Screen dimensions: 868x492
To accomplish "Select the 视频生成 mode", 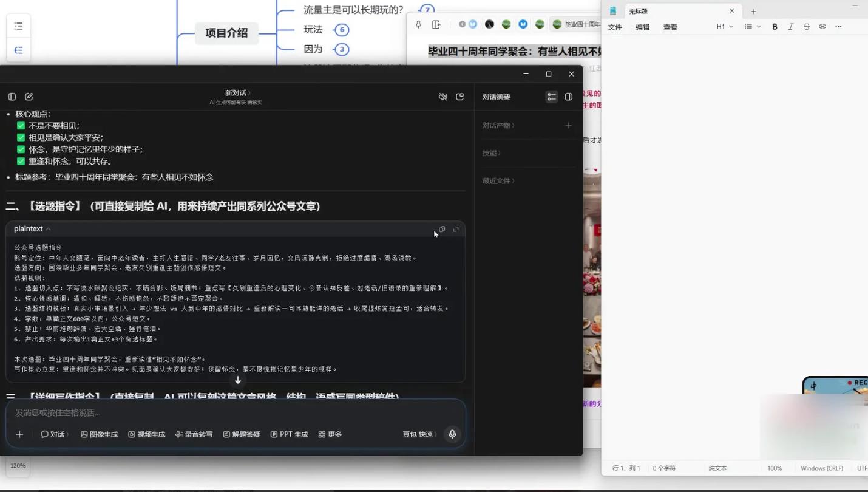I will [x=146, y=434].
